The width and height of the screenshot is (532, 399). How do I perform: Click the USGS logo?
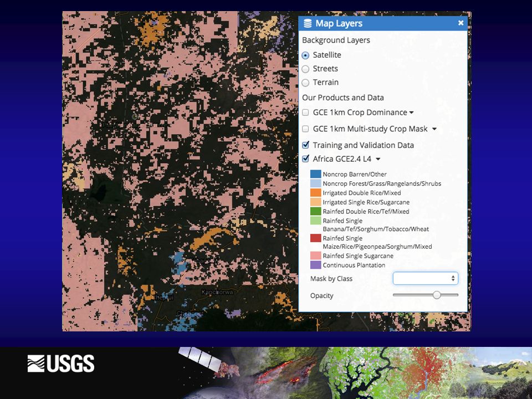click(x=61, y=364)
